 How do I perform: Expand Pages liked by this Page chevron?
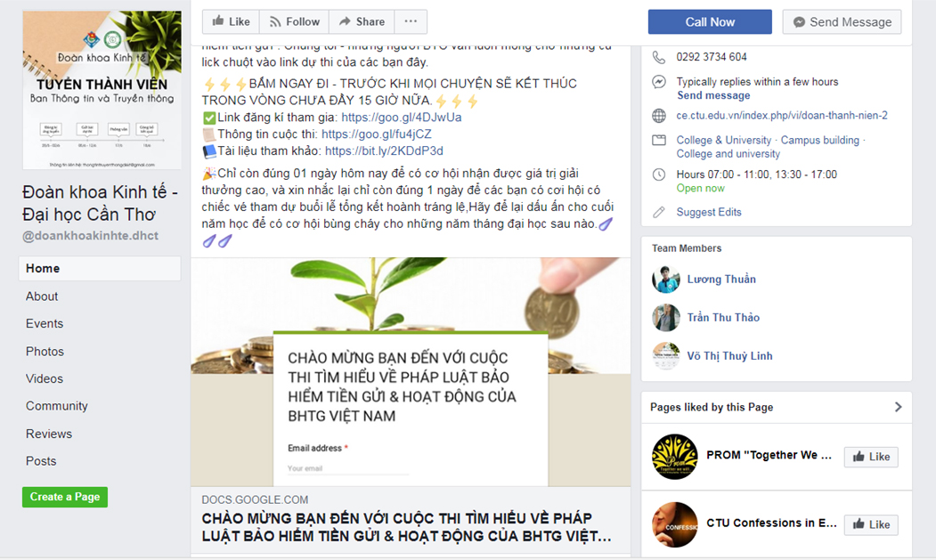tap(898, 407)
